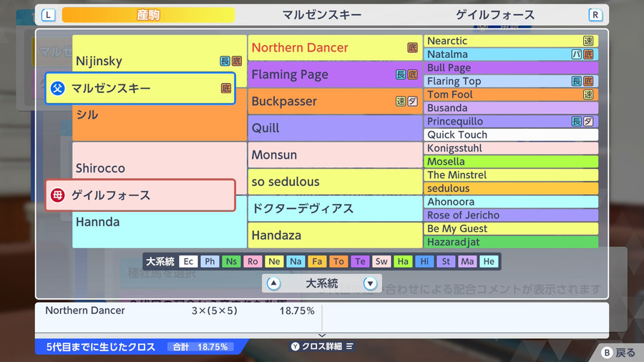The width and height of the screenshot is (644, 362).
Task: Click the 底 icon on マルゼンスキー card
Action: point(226,88)
